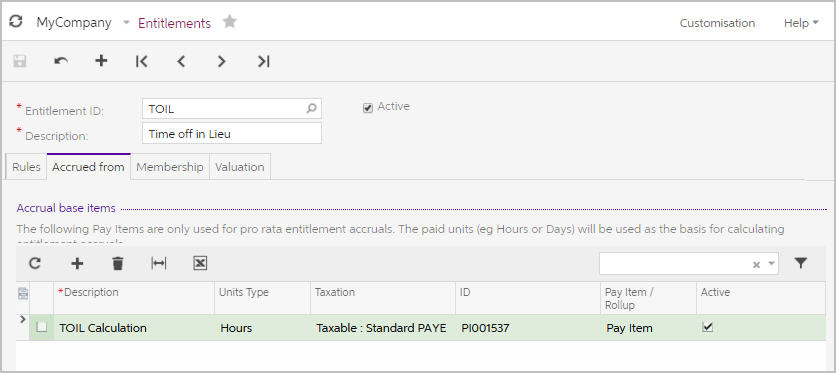The width and height of the screenshot is (836, 373).
Task: Add a new entitlement record
Action: pos(101,61)
